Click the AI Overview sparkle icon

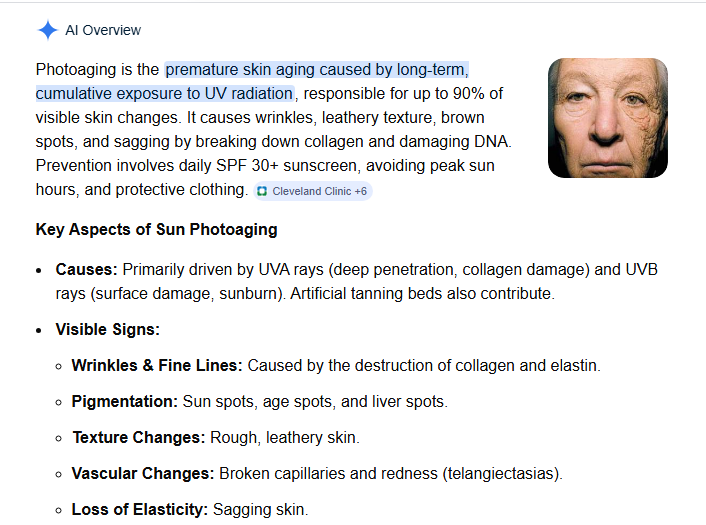pyautogui.click(x=47, y=30)
